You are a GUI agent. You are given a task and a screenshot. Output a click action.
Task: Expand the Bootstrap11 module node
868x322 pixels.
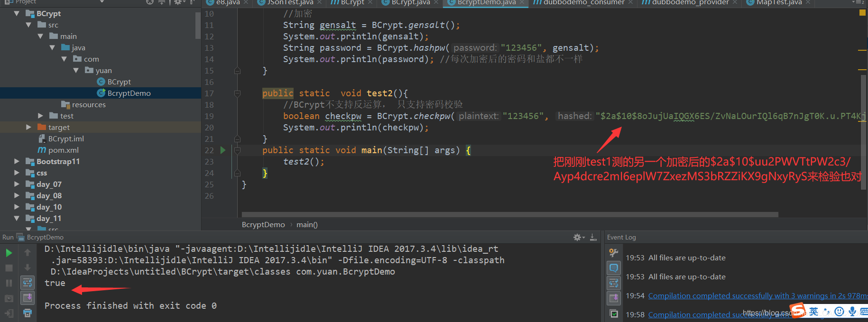[17, 161]
